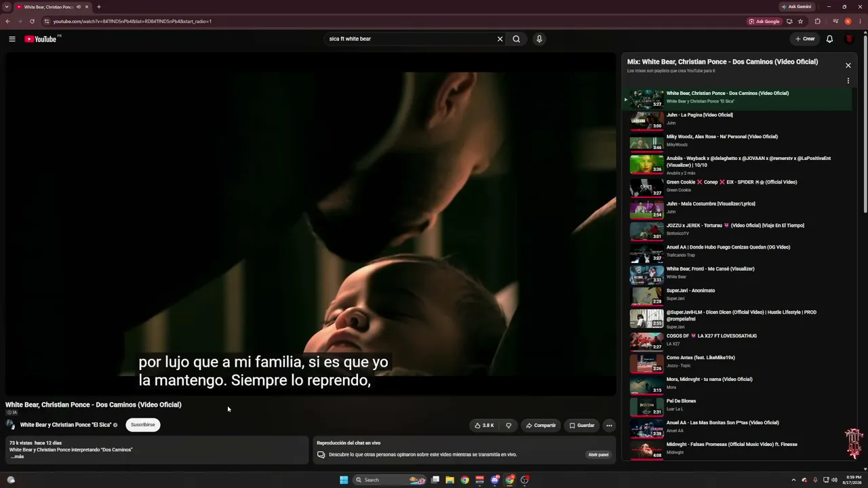
Task: Play JOZZU x JEREK - Torturau from the mix
Action: [x=738, y=230]
